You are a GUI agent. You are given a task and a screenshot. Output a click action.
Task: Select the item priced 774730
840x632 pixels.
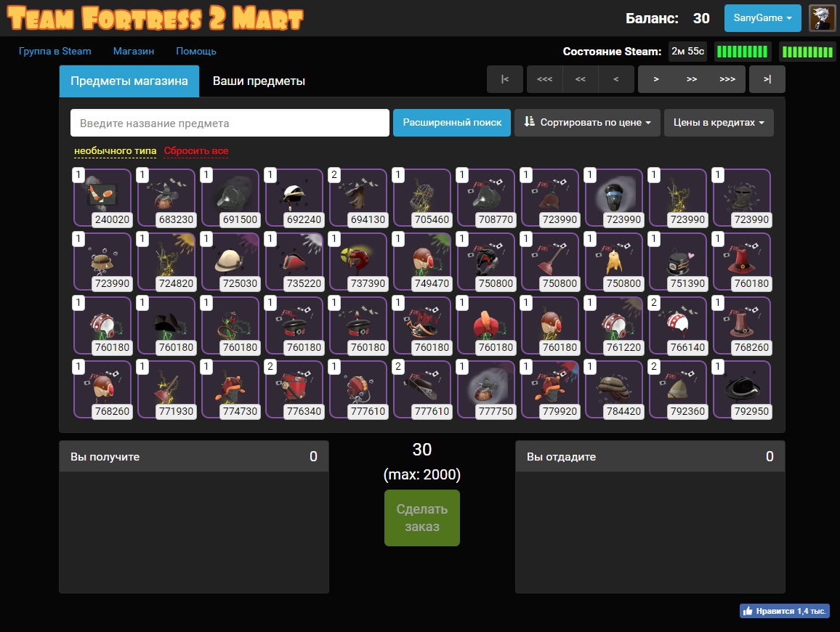(230, 389)
